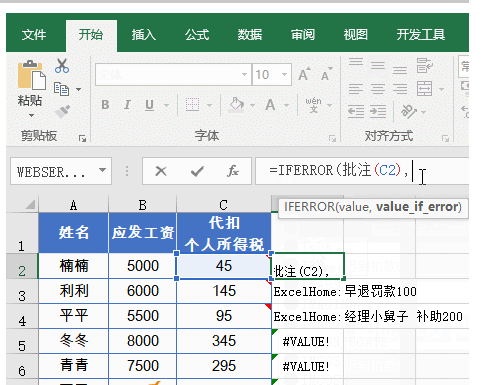Select the 应发工资 header cell
486x385 pixels.
142,232
